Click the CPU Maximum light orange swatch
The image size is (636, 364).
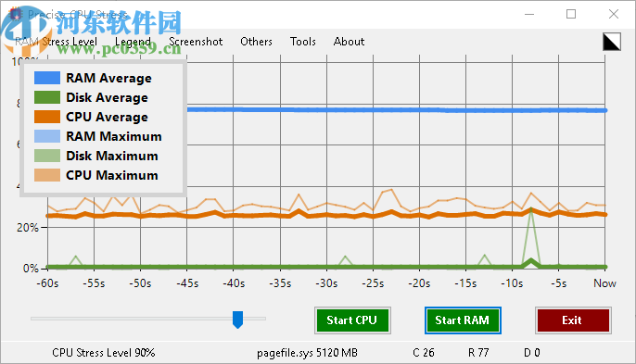(47, 175)
